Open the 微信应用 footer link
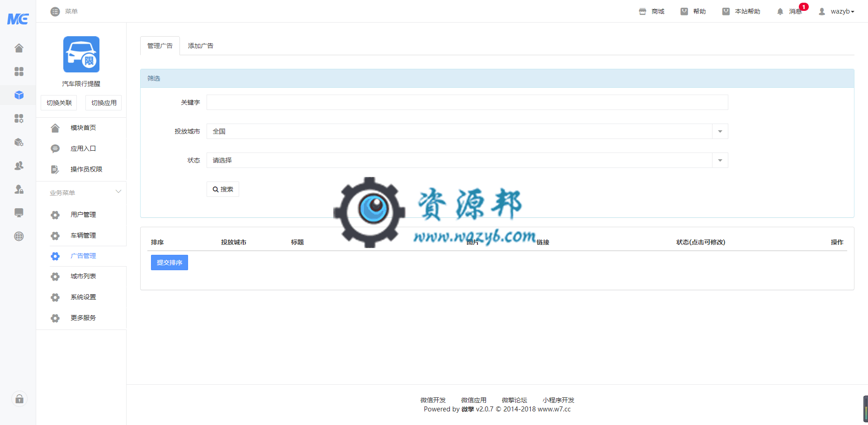This screenshot has width=868, height=425. [x=473, y=400]
